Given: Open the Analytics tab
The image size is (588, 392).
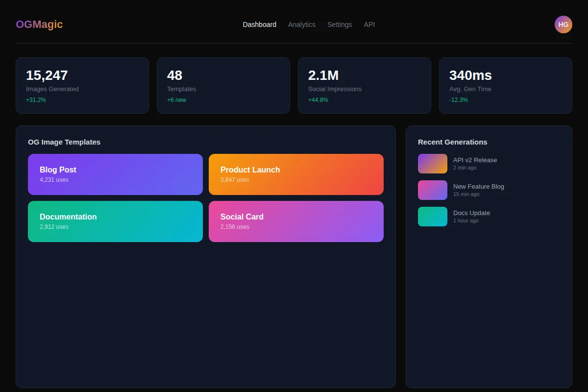Looking at the screenshot, I should pyautogui.click(x=301, y=24).
